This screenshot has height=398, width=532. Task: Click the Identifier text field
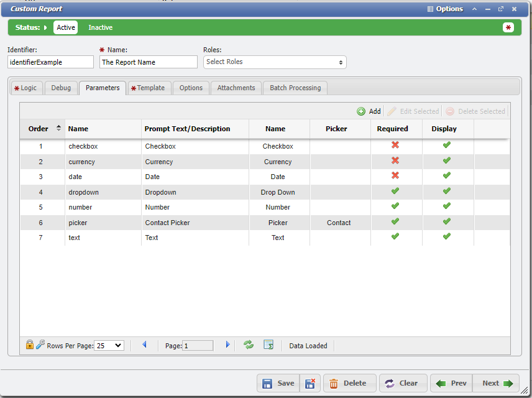pos(50,62)
